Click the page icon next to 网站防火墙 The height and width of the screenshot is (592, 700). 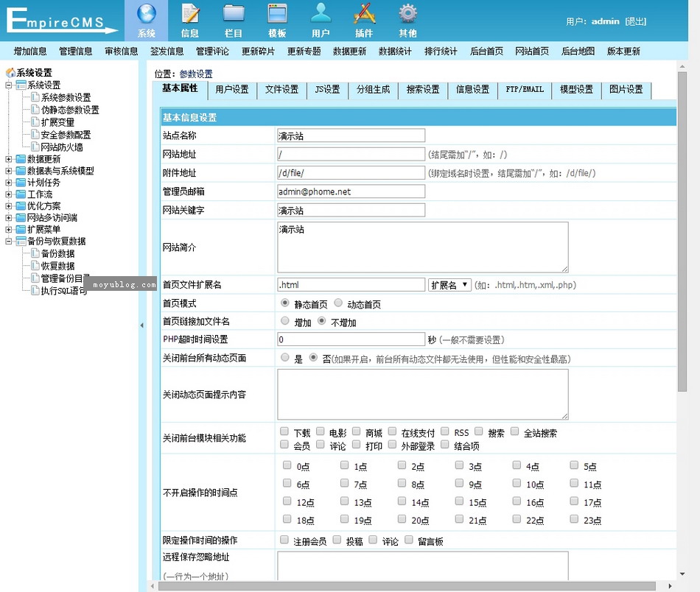tap(35, 147)
